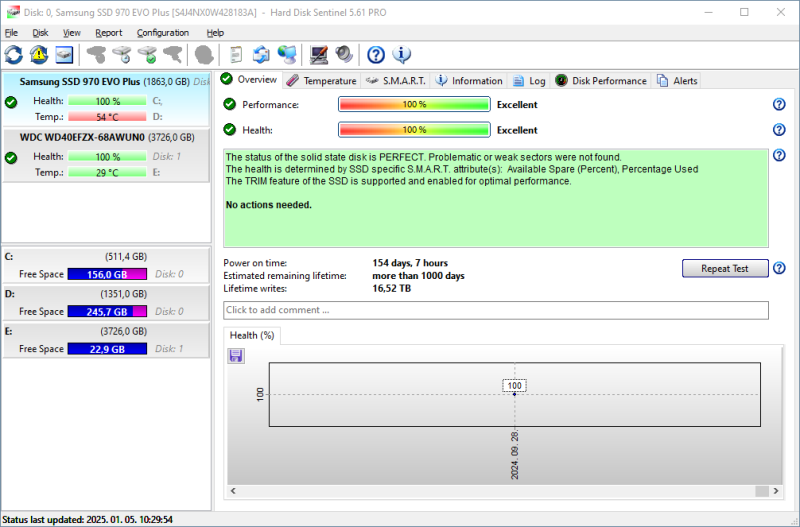Switch to the Log tab

(529, 81)
